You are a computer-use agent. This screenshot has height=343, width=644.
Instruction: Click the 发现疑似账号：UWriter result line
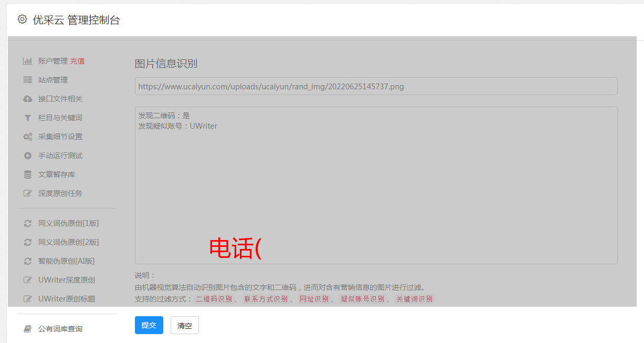178,126
